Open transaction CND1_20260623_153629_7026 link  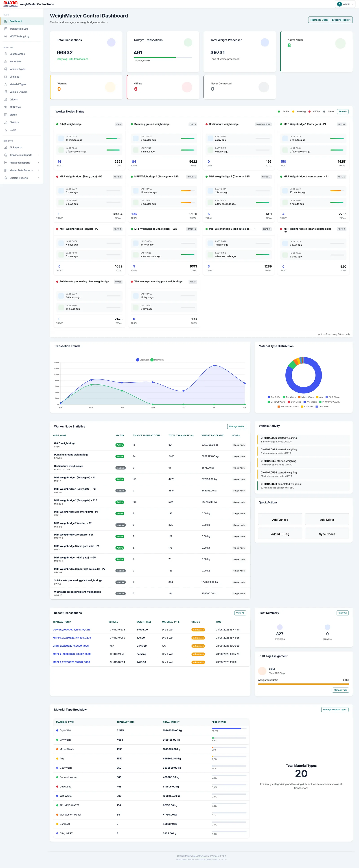tap(71, 646)
